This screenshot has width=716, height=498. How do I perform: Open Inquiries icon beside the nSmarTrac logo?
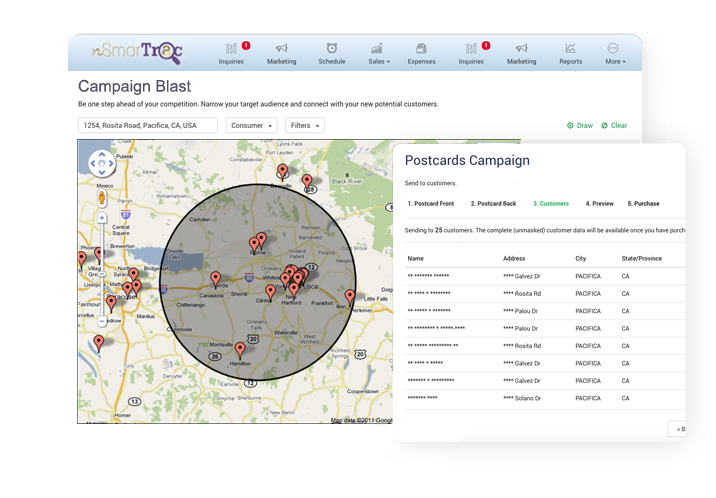point(231,48)
